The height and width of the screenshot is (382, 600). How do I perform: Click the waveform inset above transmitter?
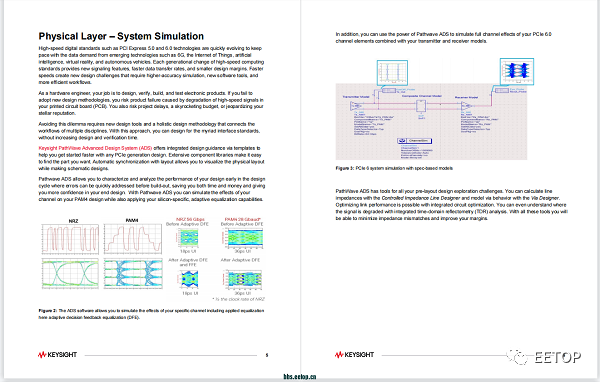[392, 72]
